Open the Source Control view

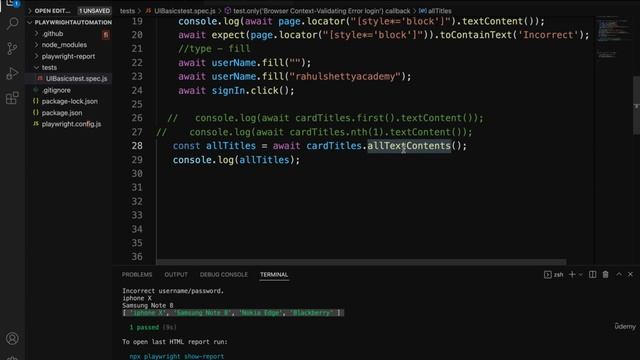[12, 49]
